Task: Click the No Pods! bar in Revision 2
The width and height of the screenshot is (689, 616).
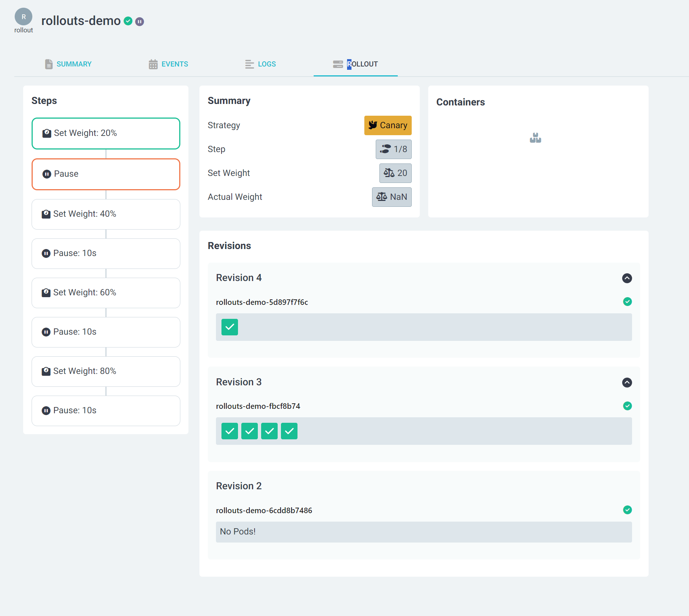Action: 423,532
